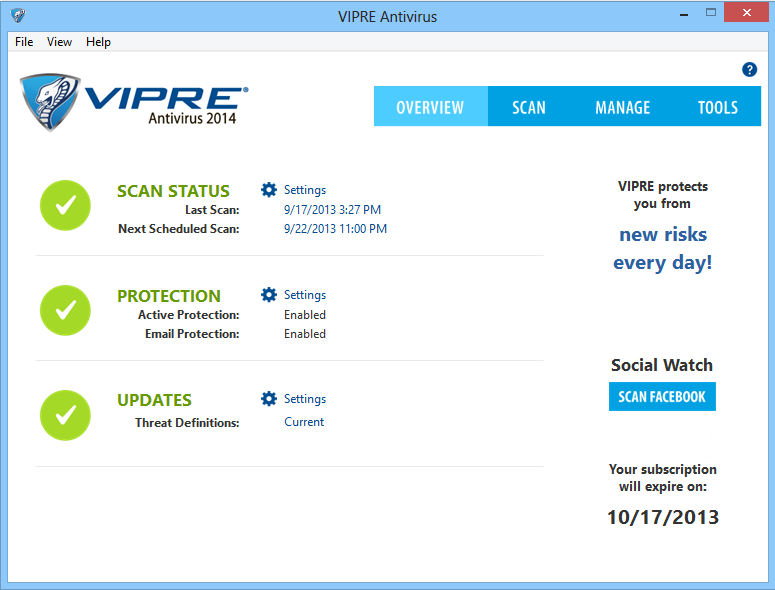
Task: Click the gear icon beside Scan Status
Action: (x=268, y=190)
